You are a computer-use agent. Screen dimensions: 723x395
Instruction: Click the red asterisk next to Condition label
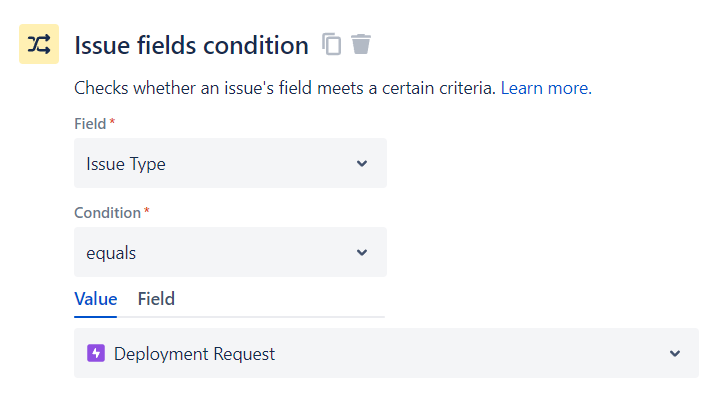(147, 211)
